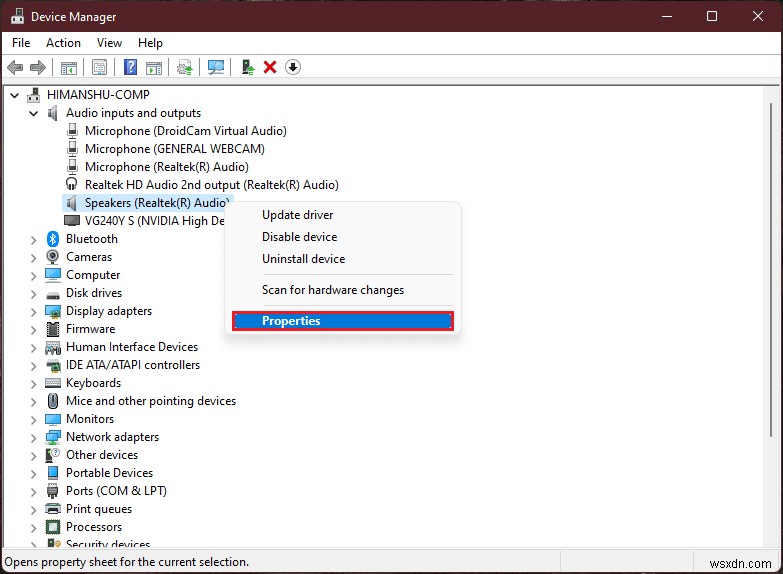Click the Properties sheet toolbar icon
This screenshot has width=783, height=574.
tap(99, 67)
